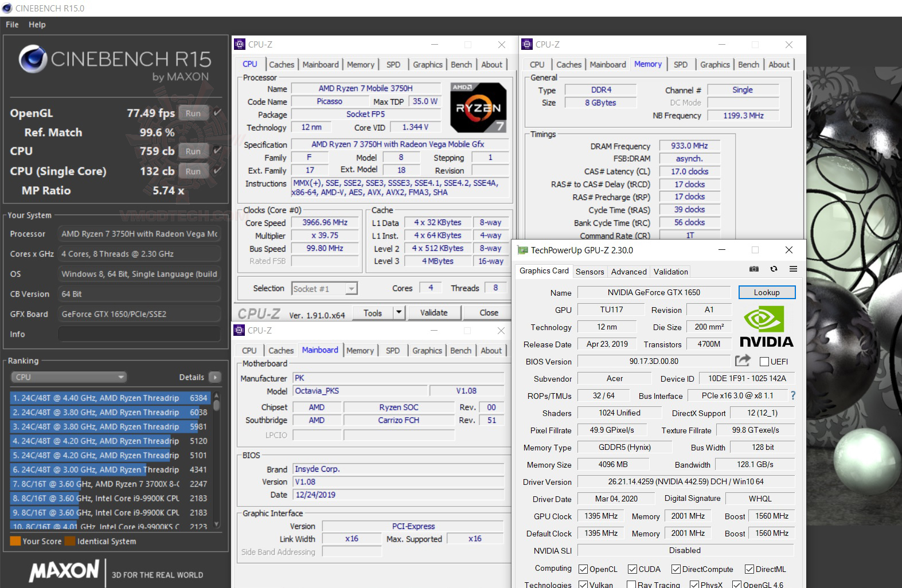
Task: Toggle the DirectCompute checkbox
Action: [x=676, y=569]
